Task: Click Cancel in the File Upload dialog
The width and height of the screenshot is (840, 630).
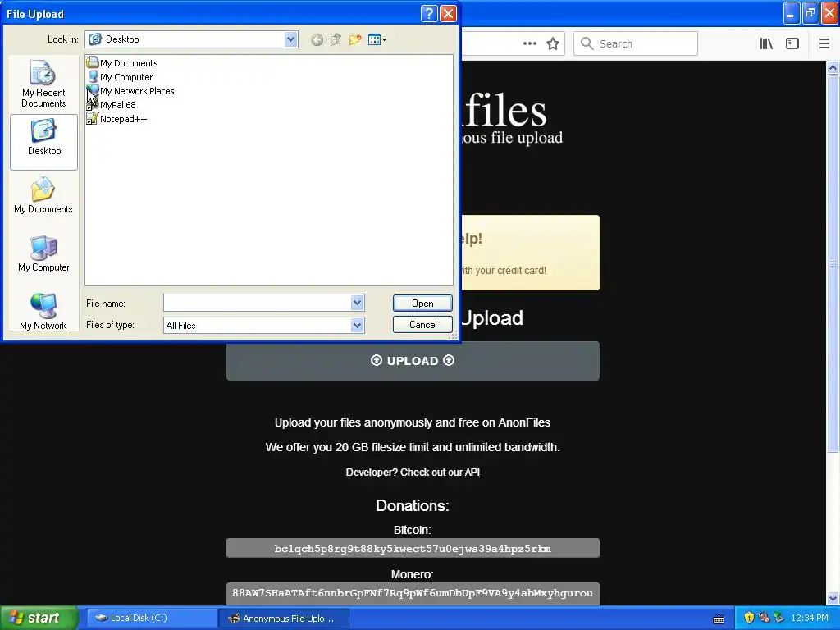Action: point(422,325)
